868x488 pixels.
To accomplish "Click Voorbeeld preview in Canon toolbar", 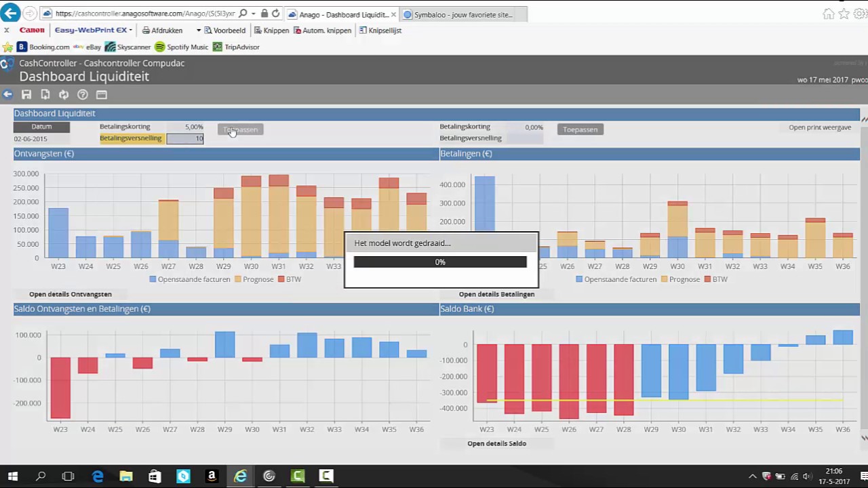I will (x=224, y=30).
